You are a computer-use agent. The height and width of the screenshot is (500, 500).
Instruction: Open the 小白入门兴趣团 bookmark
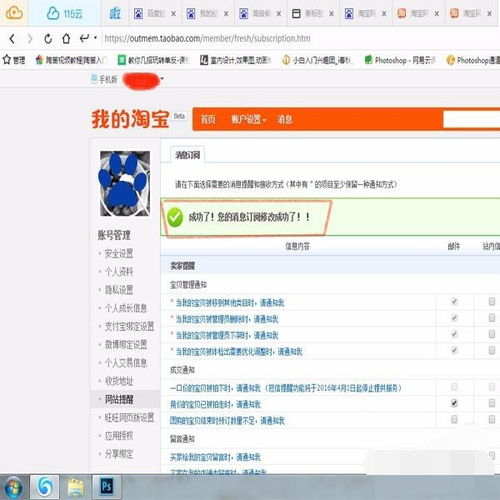tap(317, 60)
